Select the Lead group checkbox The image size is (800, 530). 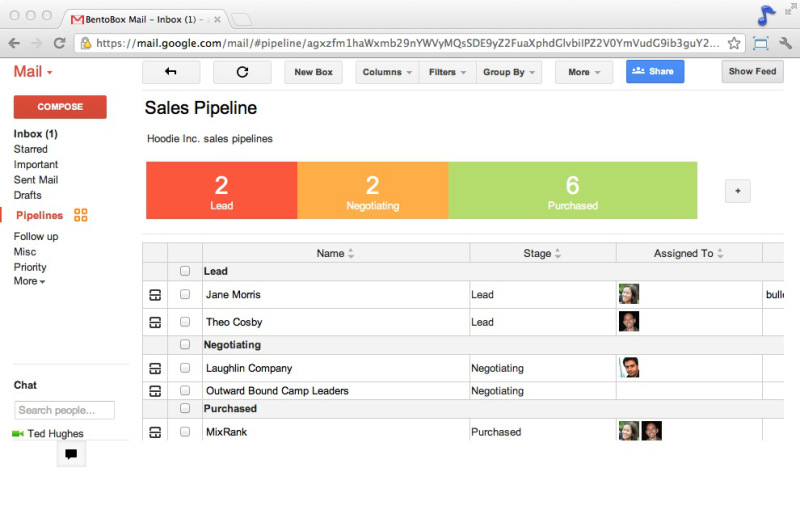pyautogui.click(x=185, y=271)
